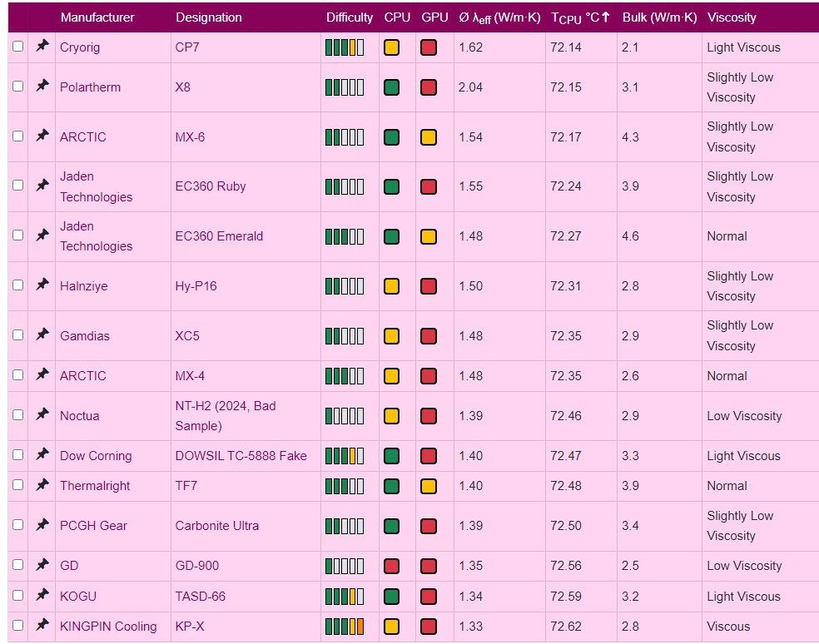Pin the Polartherm X8 row
819x644 pixels.
42,86
